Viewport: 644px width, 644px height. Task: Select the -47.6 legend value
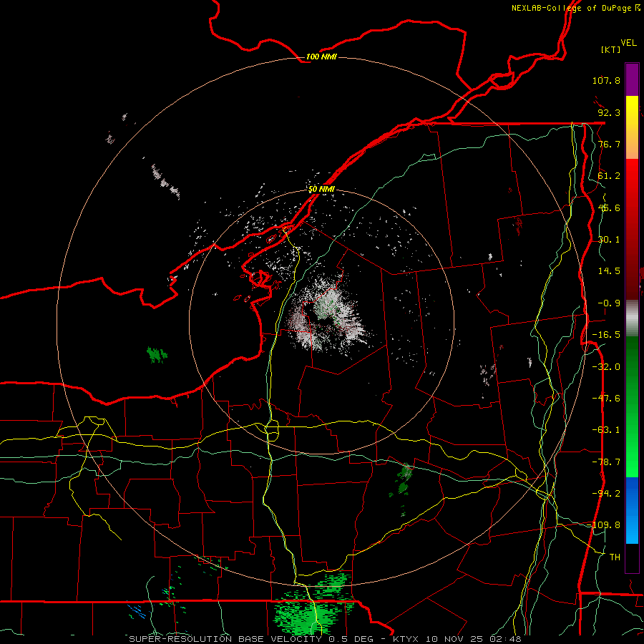606,399
